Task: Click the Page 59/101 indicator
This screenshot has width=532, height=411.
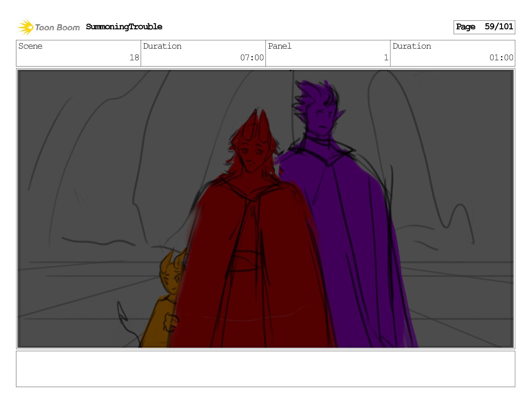Action: (x=484, y=27)
